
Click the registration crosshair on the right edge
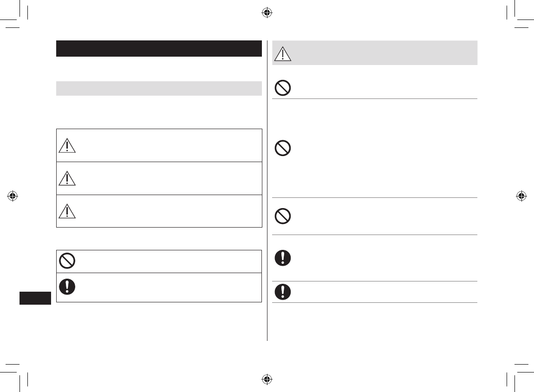[521, 196]
